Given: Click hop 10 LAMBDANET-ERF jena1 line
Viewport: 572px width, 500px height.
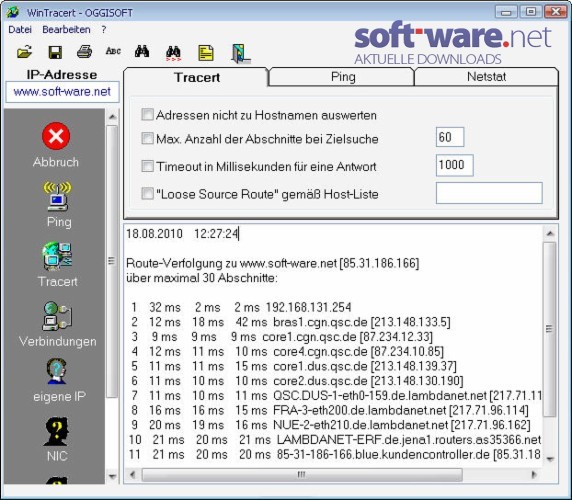Looking at the screenshot, I should click(335, 440).
